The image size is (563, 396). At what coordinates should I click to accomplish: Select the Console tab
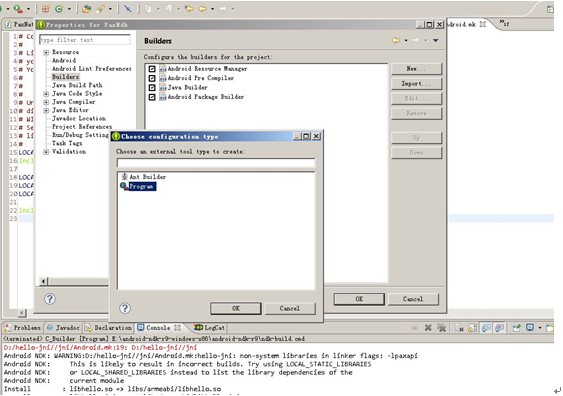(x=158, y=327)
